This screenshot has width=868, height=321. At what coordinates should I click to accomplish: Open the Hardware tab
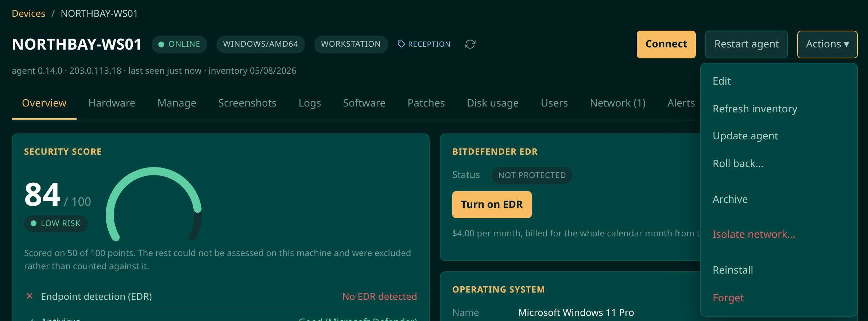(x=112, y=103)
